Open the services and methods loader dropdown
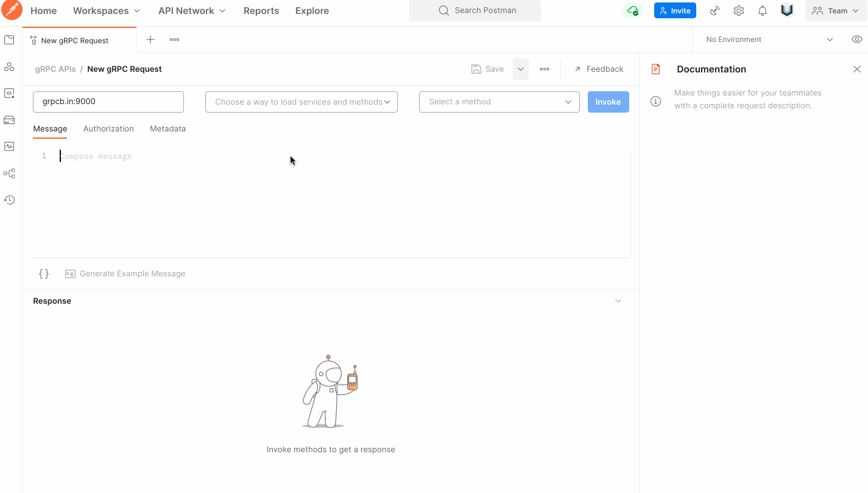Image resolution: width=868 pixels, height=493 pixels. click(x=301, y=102)
